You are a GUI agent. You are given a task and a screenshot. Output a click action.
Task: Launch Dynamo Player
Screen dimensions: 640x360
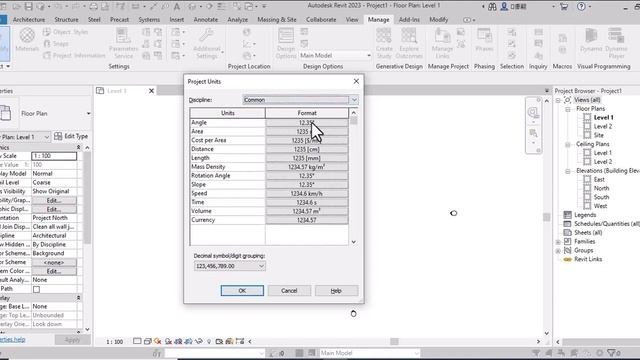pyautogui.click(x=616, y=43)
